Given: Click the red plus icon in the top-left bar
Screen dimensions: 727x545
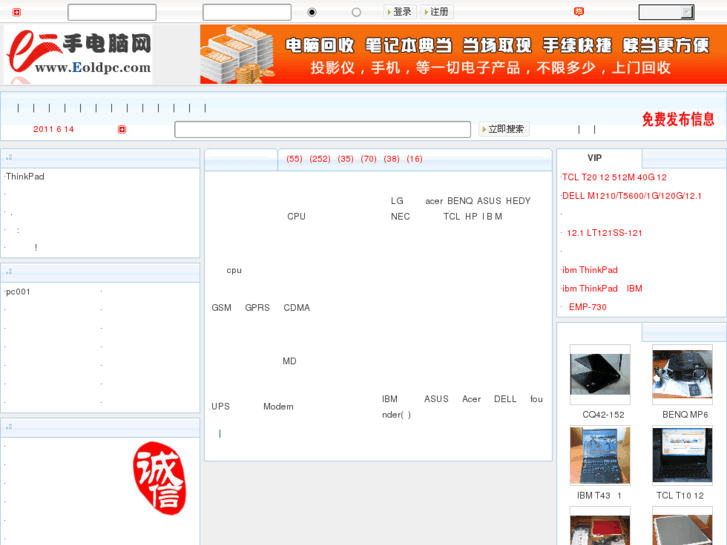Looking at the screenshot, I should tap(17, 12).
